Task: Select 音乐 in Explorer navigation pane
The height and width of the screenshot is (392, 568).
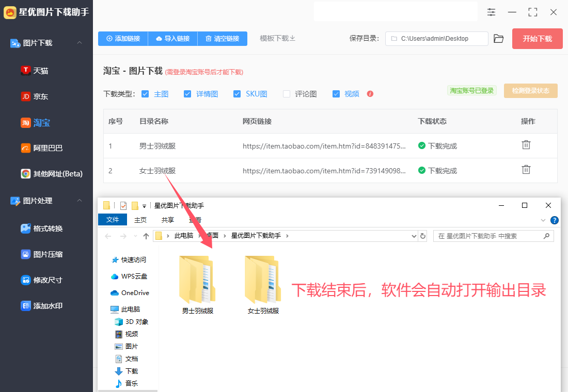Action: point(127,383)
